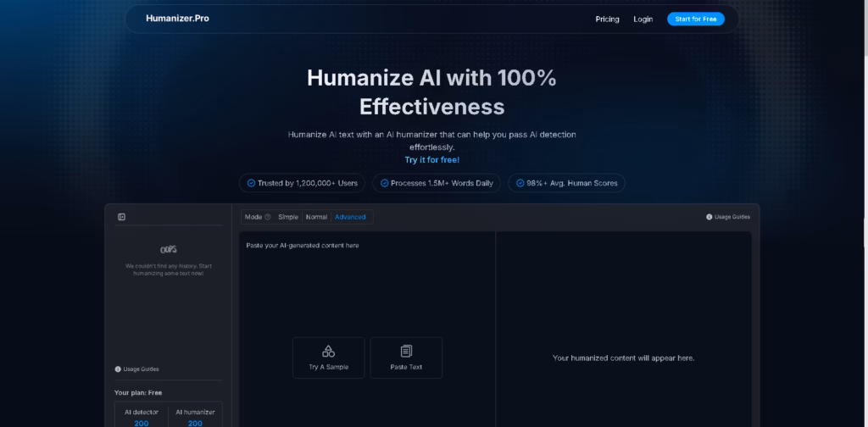Open Usage Guides link in sidebar

pyautogui.click(x=141, y=369)
